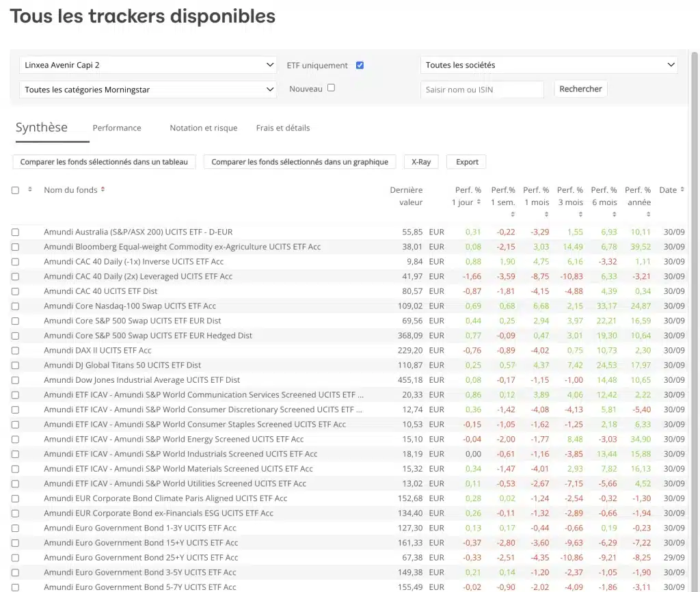Open Amundi Euro Government Bond 3-5Y fund
The image size is (700, 592).
pos(140,572)
